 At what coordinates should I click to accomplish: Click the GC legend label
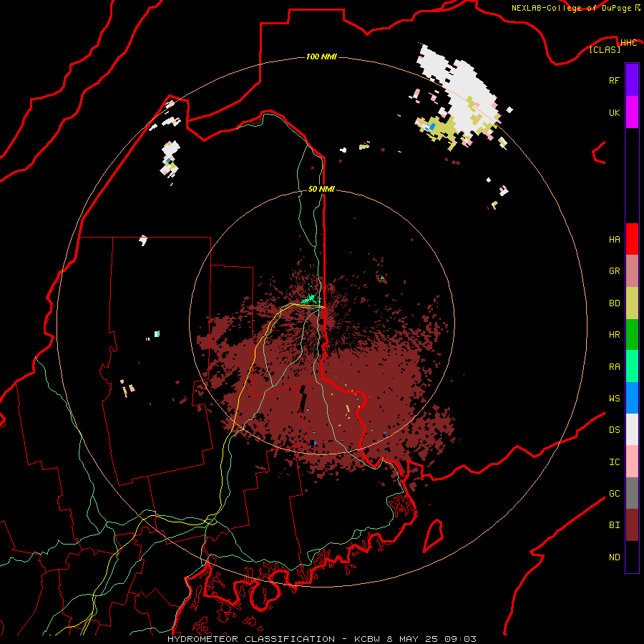click(614, 493)
